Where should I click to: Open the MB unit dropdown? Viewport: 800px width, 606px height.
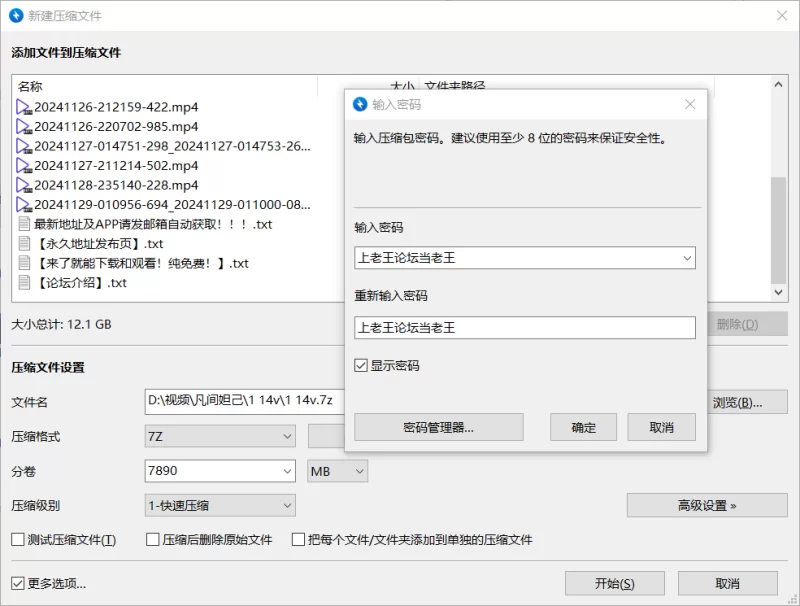[337, 471]
